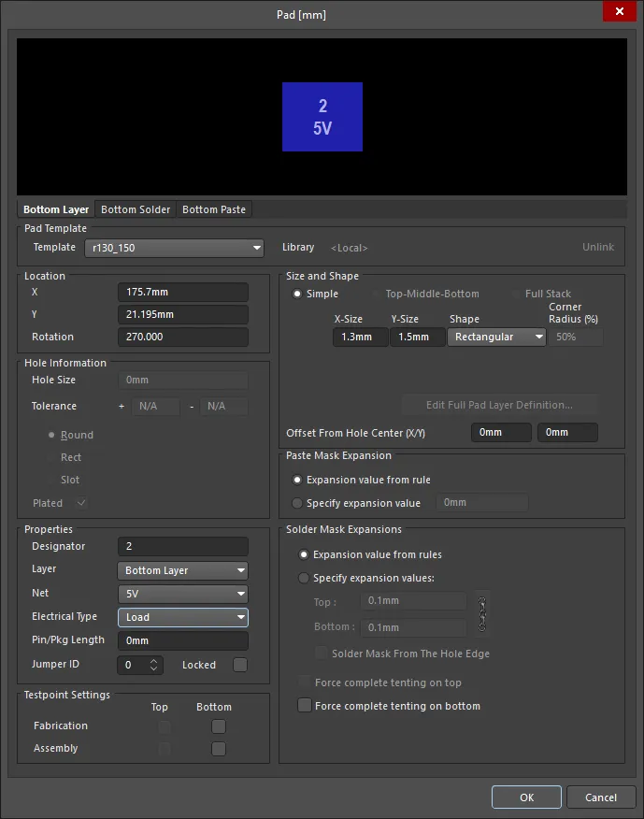The width and height of the screenshot is (644, 819).
Task: Close the Pad dialog window
Action: click(x=620, y=11)
